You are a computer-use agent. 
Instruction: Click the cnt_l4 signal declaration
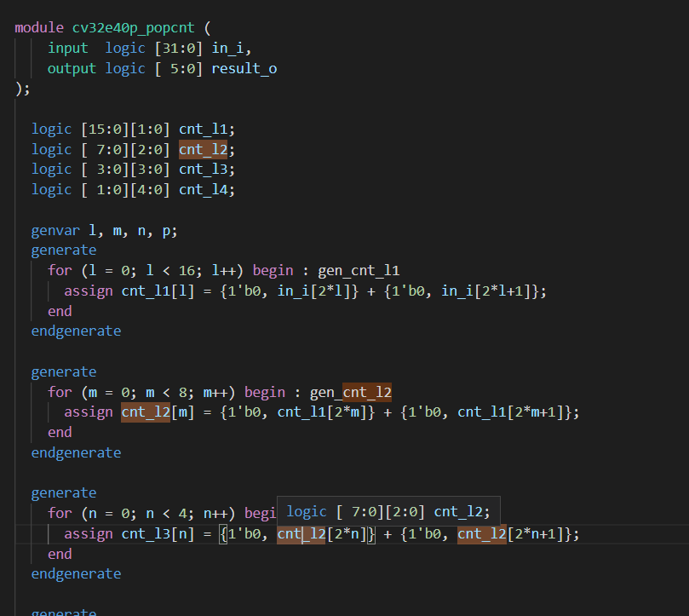(x=204, y=189)
